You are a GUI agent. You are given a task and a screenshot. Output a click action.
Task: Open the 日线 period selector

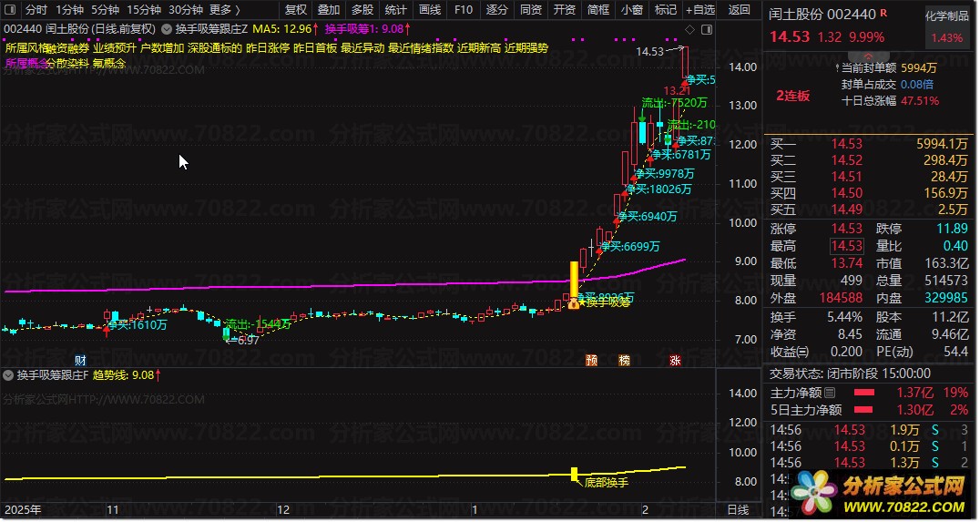pos(738,509)
